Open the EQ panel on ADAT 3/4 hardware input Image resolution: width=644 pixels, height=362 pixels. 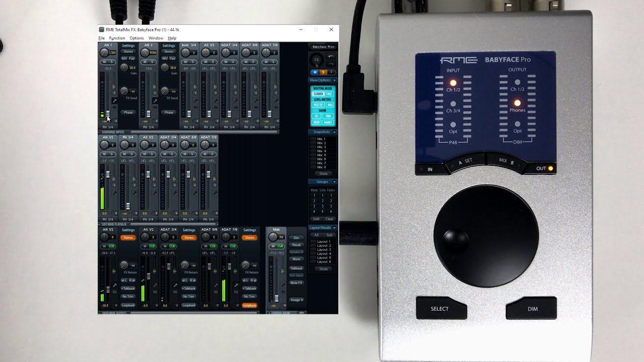coord(236,107)
